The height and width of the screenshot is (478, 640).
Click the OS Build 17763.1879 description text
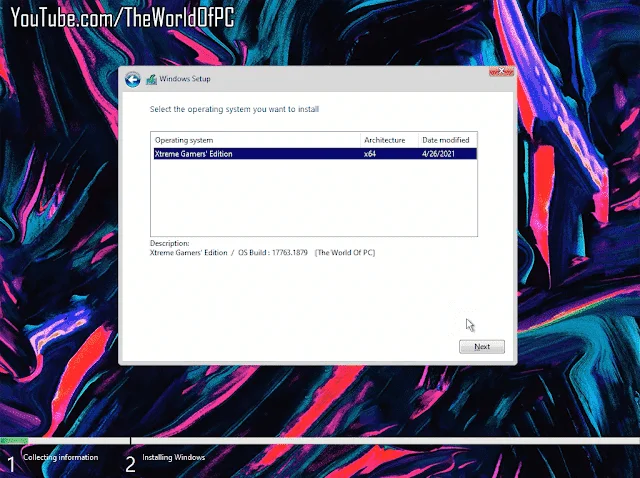pos(273,253)
